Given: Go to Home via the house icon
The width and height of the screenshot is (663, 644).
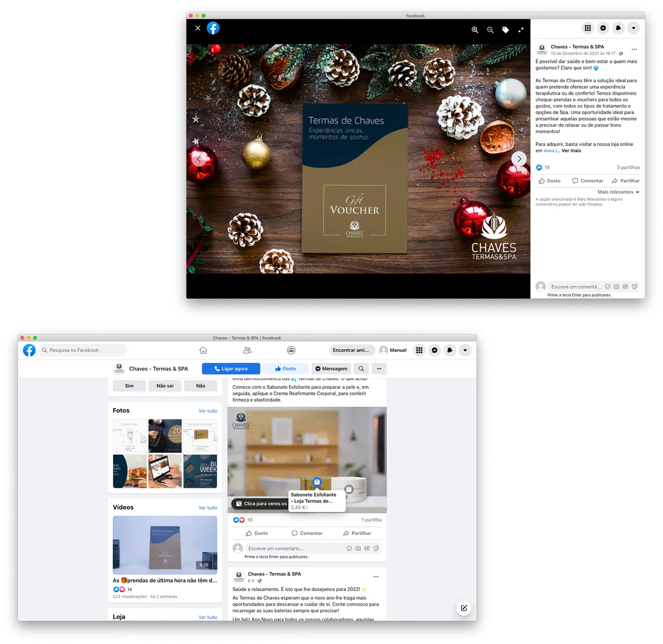Looking at the screenshot, I should tap(203, 350).
